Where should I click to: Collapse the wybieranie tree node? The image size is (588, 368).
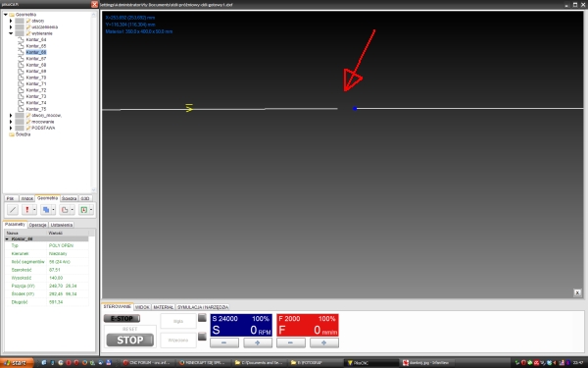11,33
